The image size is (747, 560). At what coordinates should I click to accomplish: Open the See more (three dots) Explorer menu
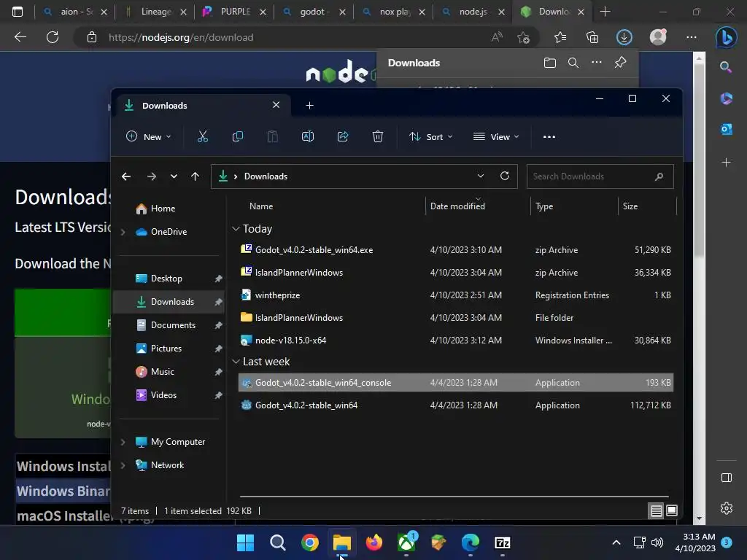pyautogui.click(x=549, y=136)
